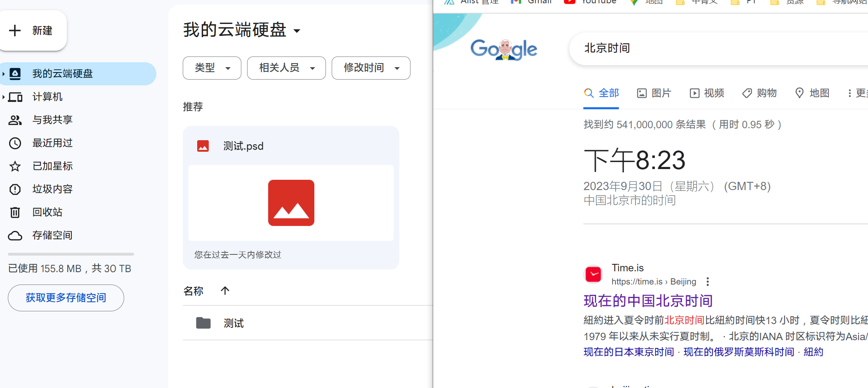The image size is (868, 388).
Task: Open Shared with me (与我共享) people icon
Action: pos(15,120)
